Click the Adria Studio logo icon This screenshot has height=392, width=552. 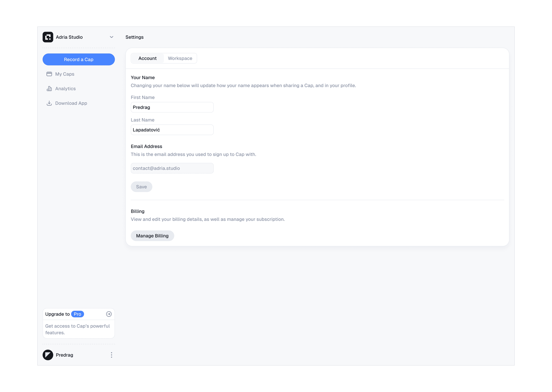(x=48, y=37)
